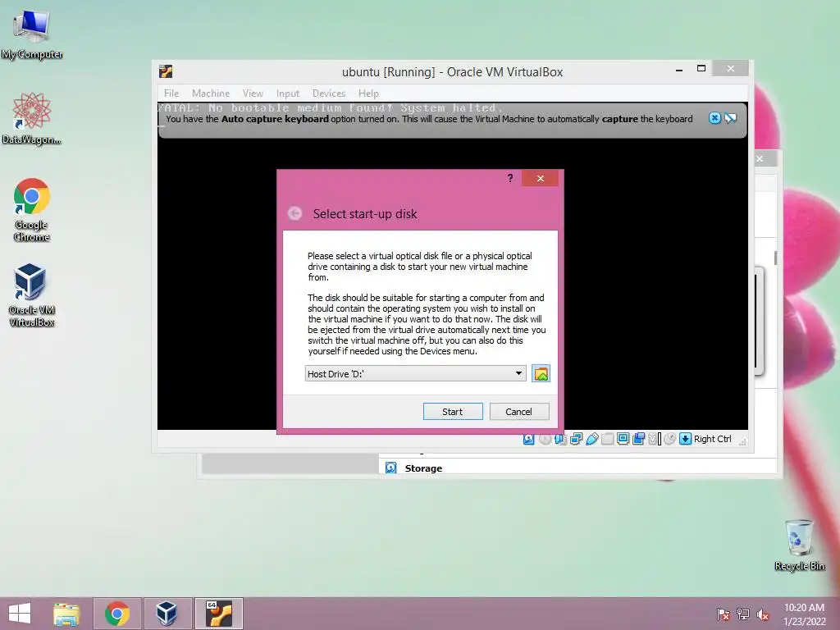Screen dimensions: 840x630
Task: Open the Input menu
Action: point(288,94)
